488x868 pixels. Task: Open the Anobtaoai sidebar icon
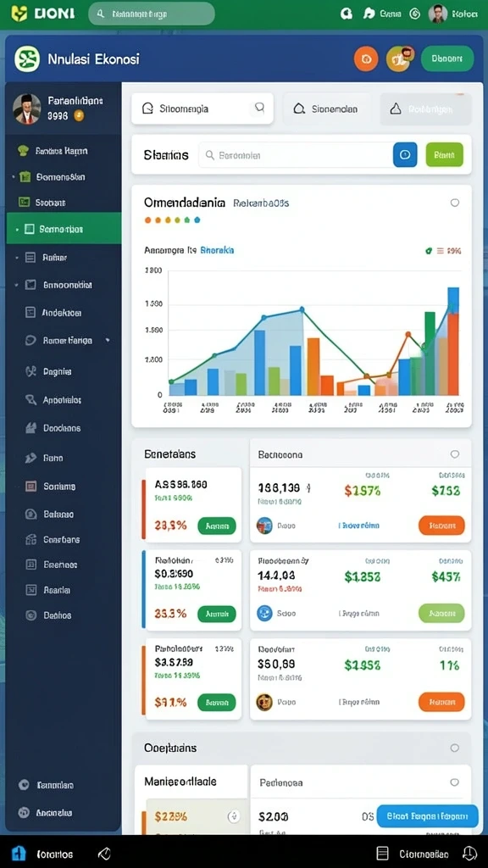coord(30,312)
